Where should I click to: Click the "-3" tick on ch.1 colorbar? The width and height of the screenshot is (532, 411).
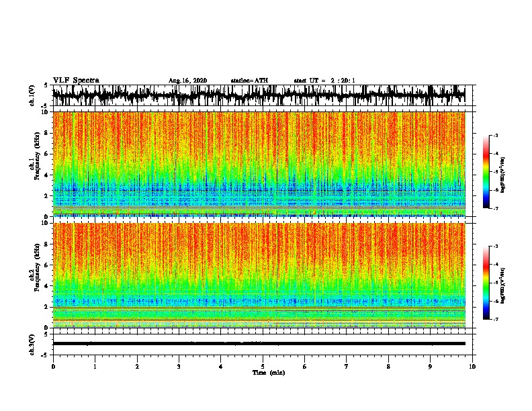point(496,135)
